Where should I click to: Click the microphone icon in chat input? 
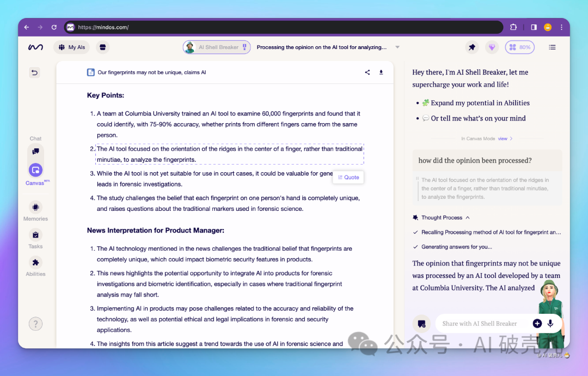(x=550, y=323)
